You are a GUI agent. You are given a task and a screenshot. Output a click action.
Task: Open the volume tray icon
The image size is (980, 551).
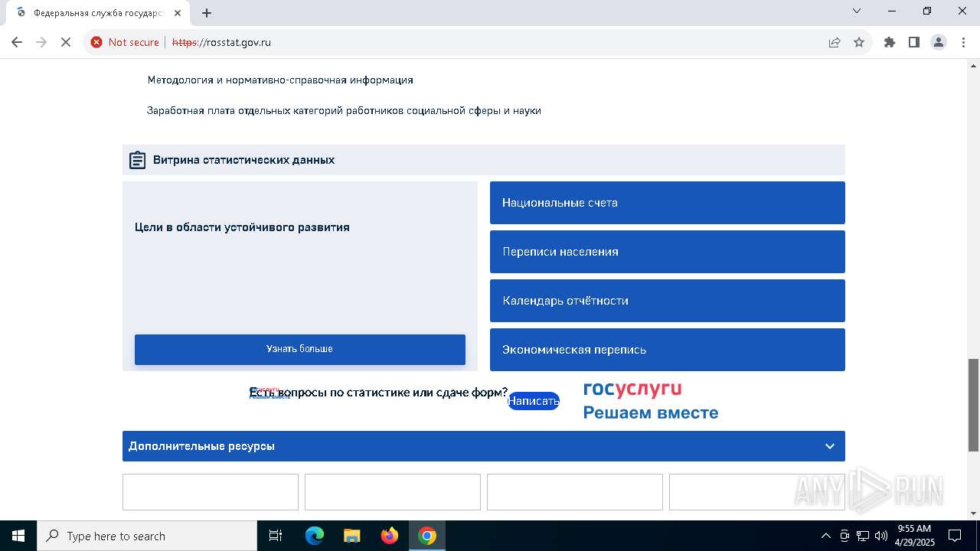click(x=881, y=536)
